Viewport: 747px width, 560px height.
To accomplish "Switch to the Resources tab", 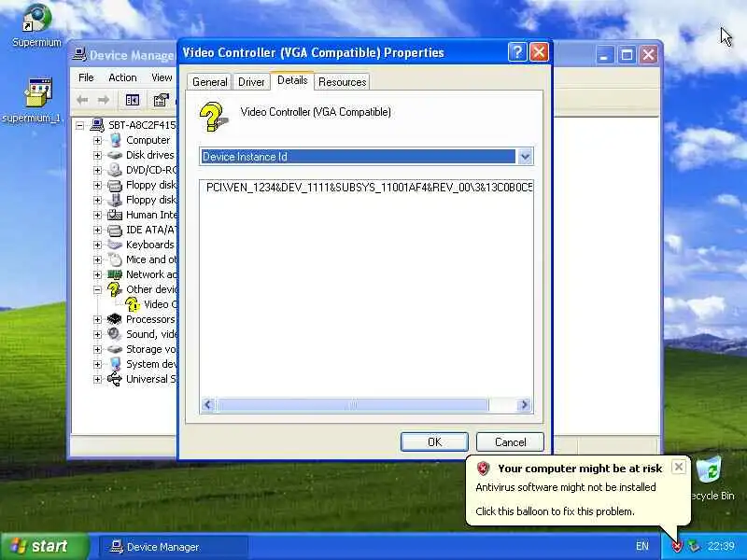I will click(342, 82).
